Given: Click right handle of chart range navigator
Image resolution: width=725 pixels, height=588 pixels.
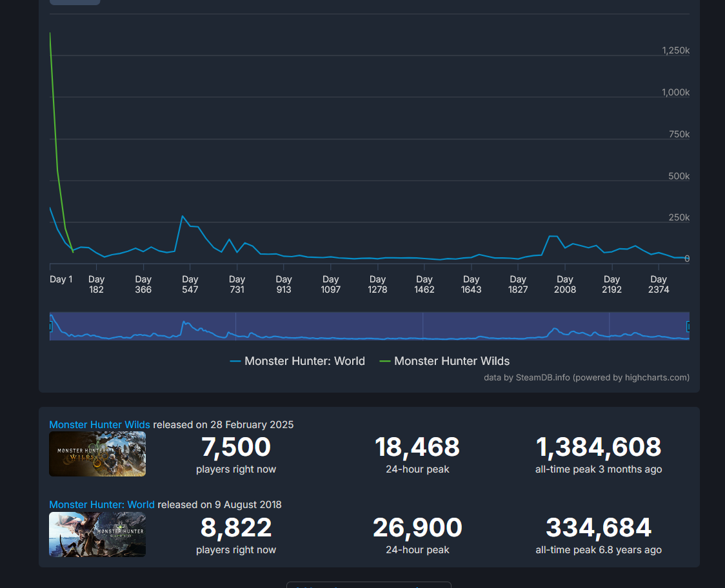Looking at the screenshot, I should 688,326.
